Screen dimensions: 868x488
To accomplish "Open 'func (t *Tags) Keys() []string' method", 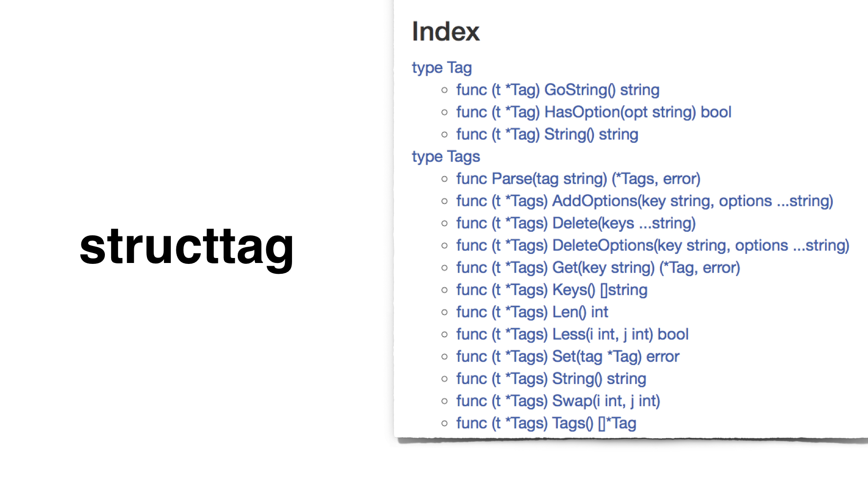I will 552,290.
